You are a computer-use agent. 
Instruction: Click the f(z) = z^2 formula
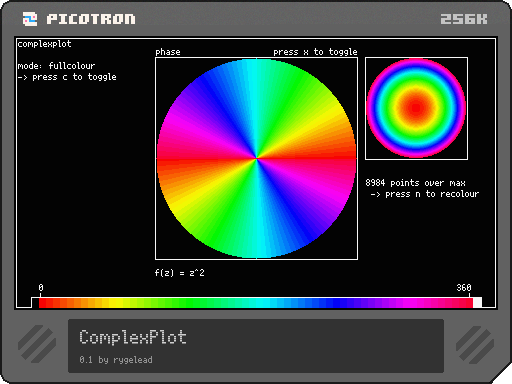179,273
